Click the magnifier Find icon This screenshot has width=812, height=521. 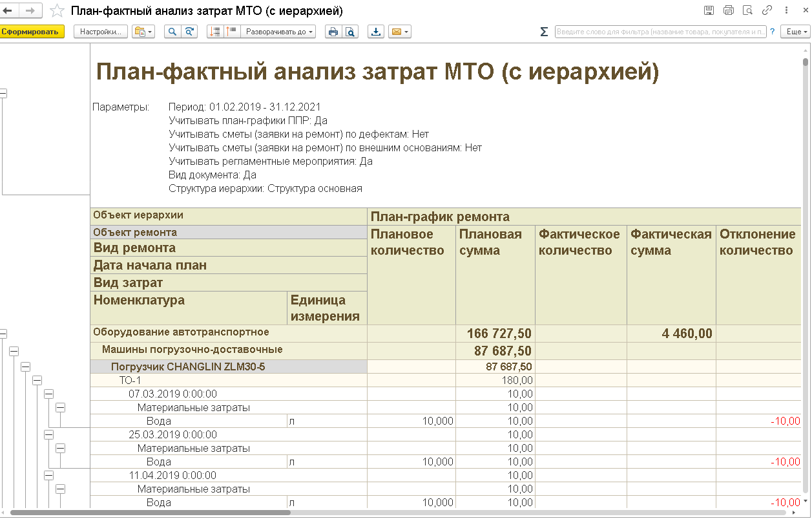click(x=172, y=32)
